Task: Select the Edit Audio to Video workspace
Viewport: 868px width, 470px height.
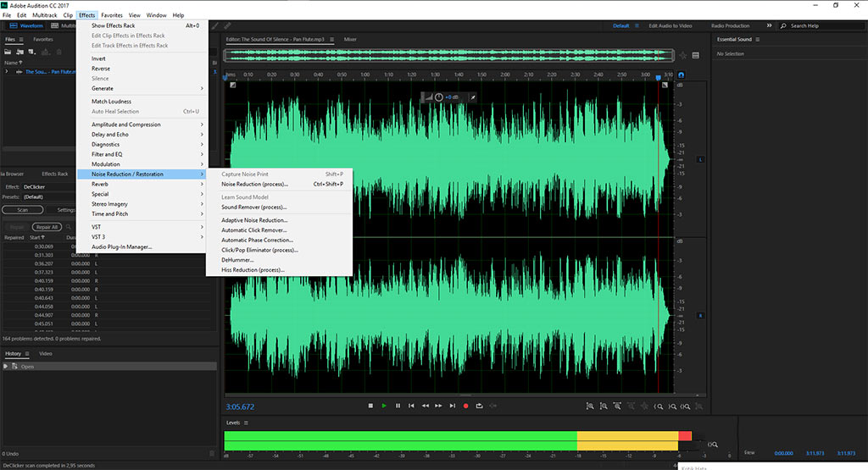Action: click(670, 25)
